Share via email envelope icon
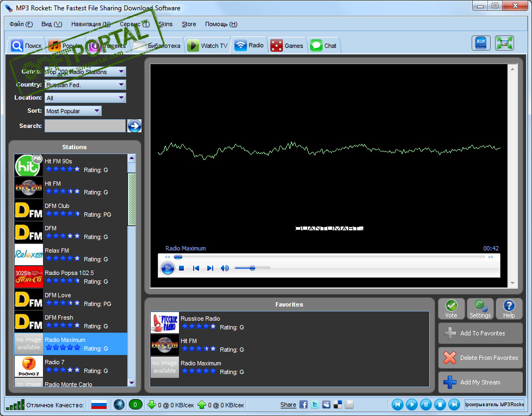Viewport: 532px width, 416px height. [349, 405]
